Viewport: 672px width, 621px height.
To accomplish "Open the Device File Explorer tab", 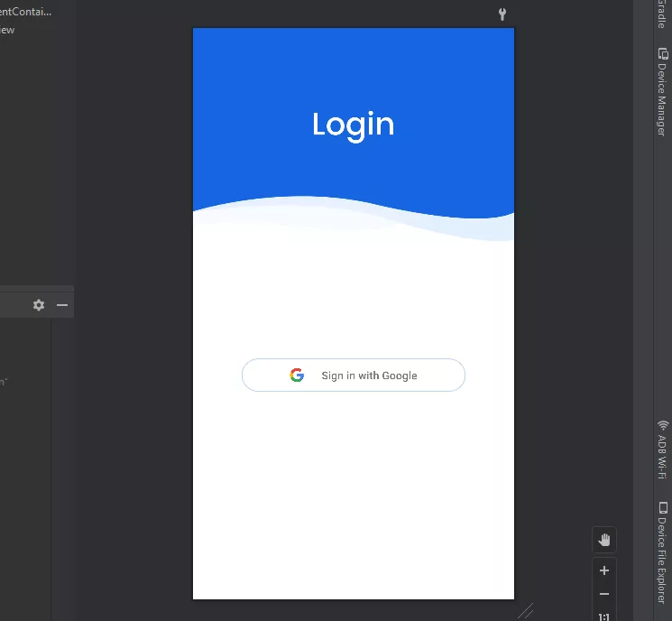I will click(x=663, y=552).
